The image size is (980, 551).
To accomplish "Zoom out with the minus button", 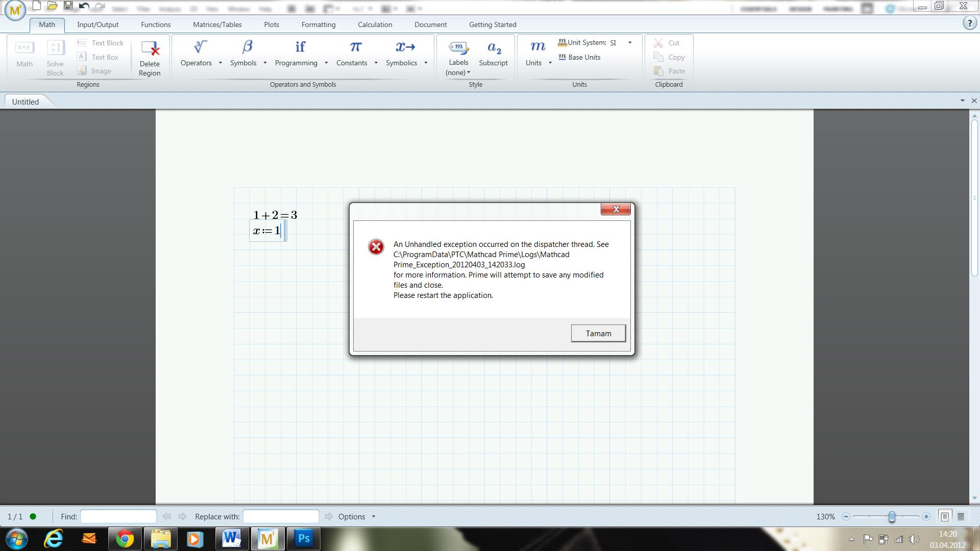I will [846, 516].
